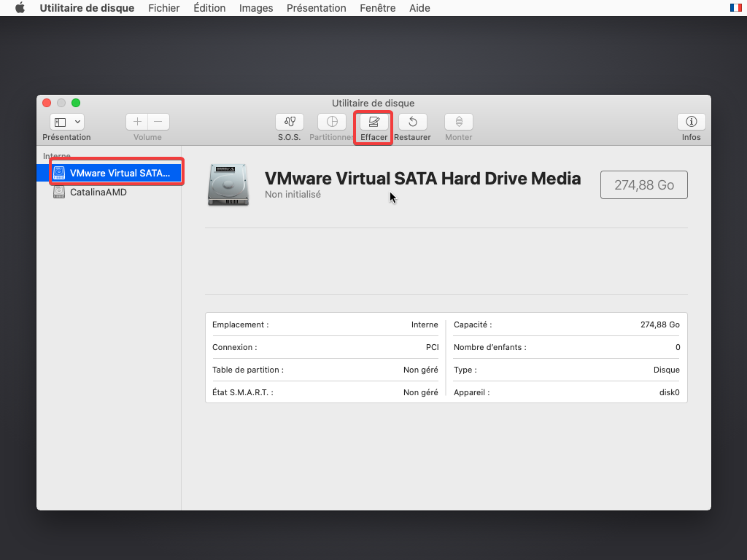Click the 'PCI' connection value
The height and width of the screenshot is (560, 747).
click(432, 347)
